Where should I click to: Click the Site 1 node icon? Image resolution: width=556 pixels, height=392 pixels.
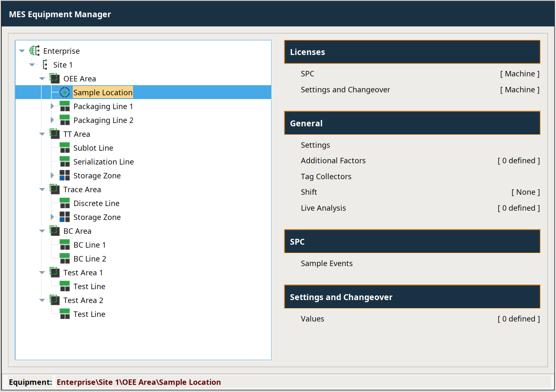pos(45,65)
